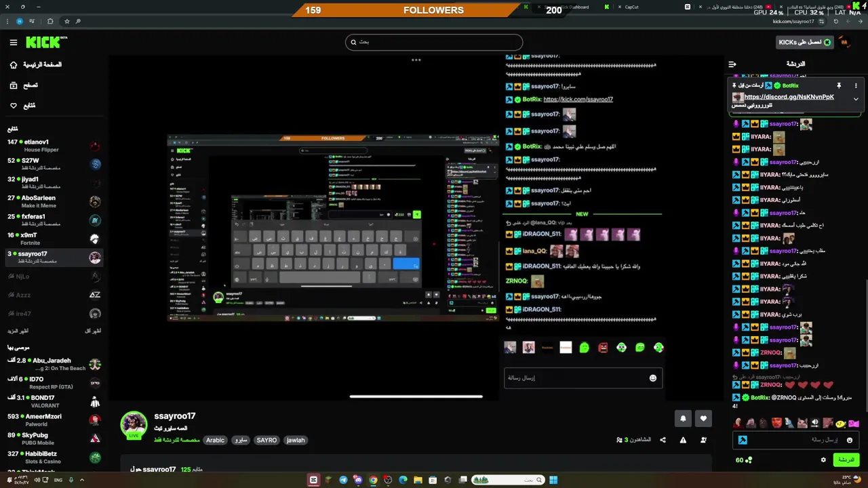Click the Windows Start button
The image size is (868, 488).
[553, 480]
